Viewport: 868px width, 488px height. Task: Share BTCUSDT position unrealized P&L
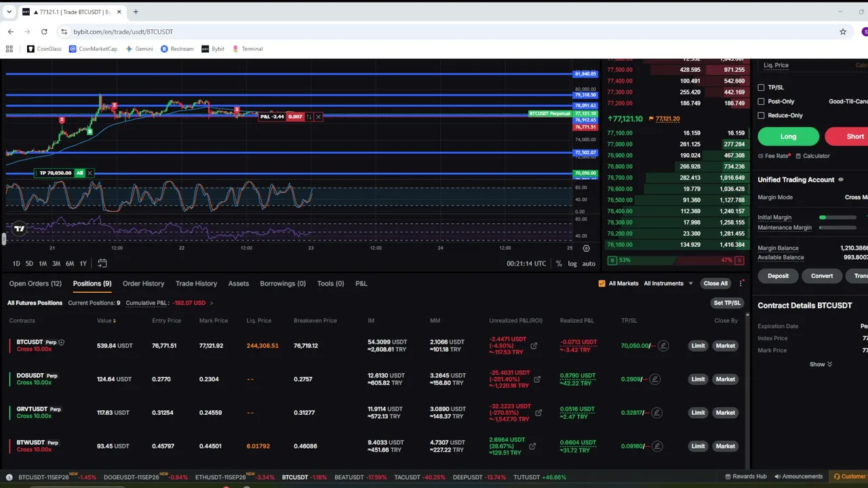(x=534, y=346)
